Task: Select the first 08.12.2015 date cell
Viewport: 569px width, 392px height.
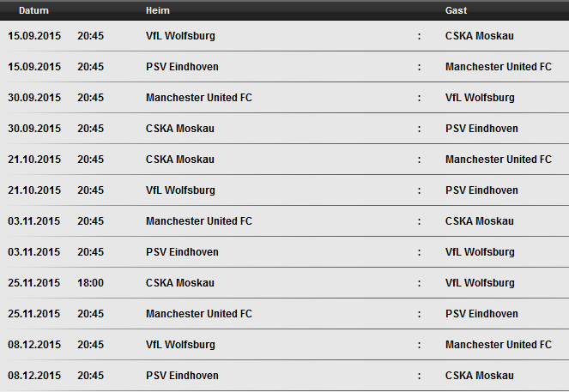Action: [34, 344]
